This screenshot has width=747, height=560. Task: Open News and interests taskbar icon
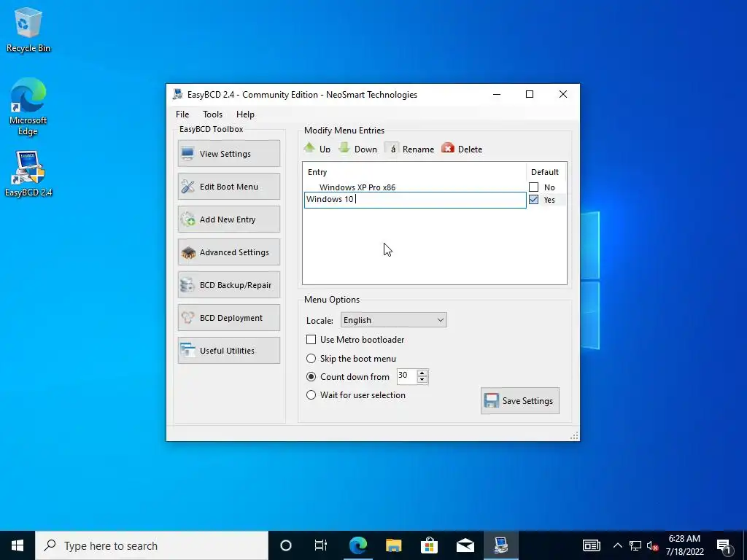coord(591,545)
